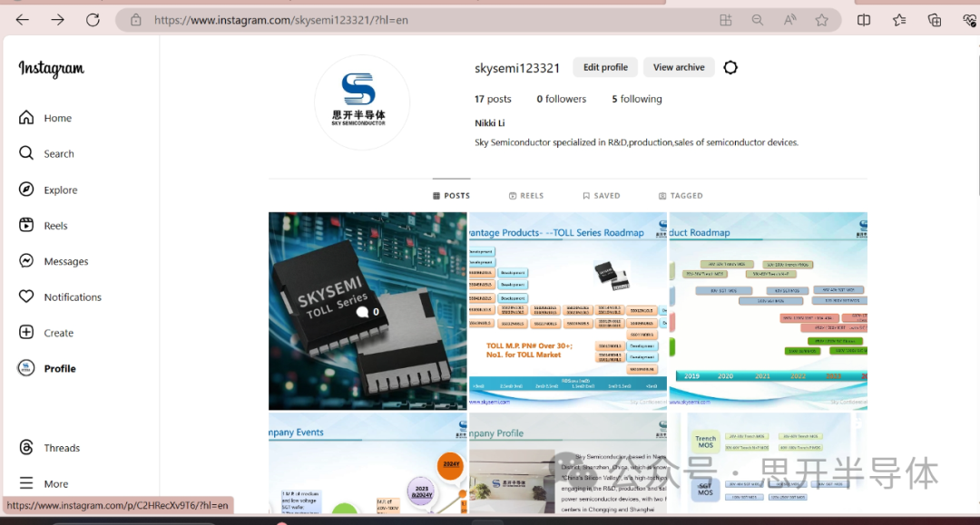Click the zoom out magnifier icon
The width and height of the screenshot is (980, 525).
(758, 20)
